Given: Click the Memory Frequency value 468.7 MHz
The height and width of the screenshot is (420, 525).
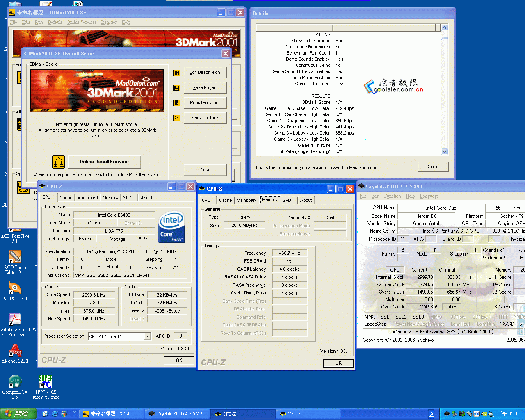Looking at the screenshot, I should click(290, 253).
